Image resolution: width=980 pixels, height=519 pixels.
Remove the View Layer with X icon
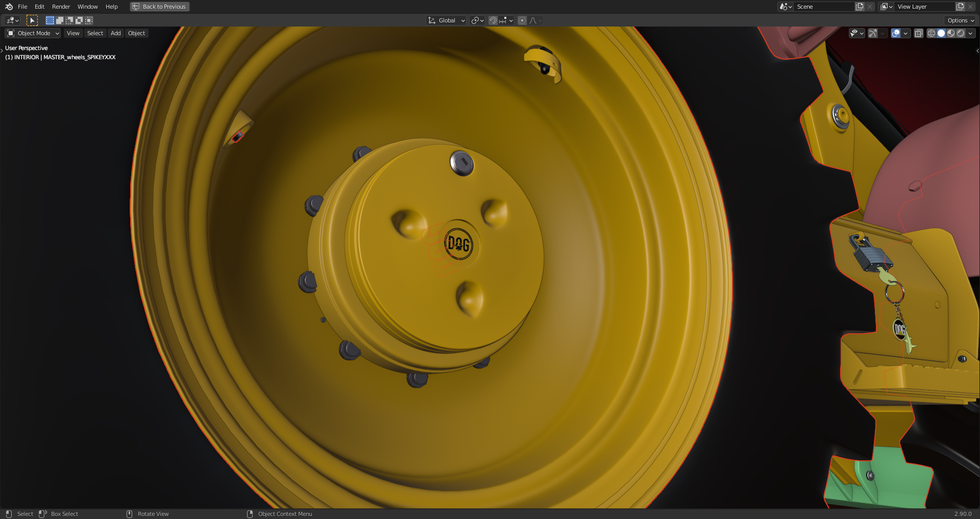(970, 7)
